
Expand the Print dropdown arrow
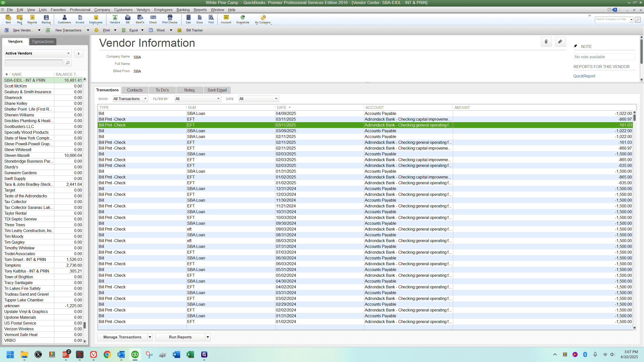coord(115,30)
